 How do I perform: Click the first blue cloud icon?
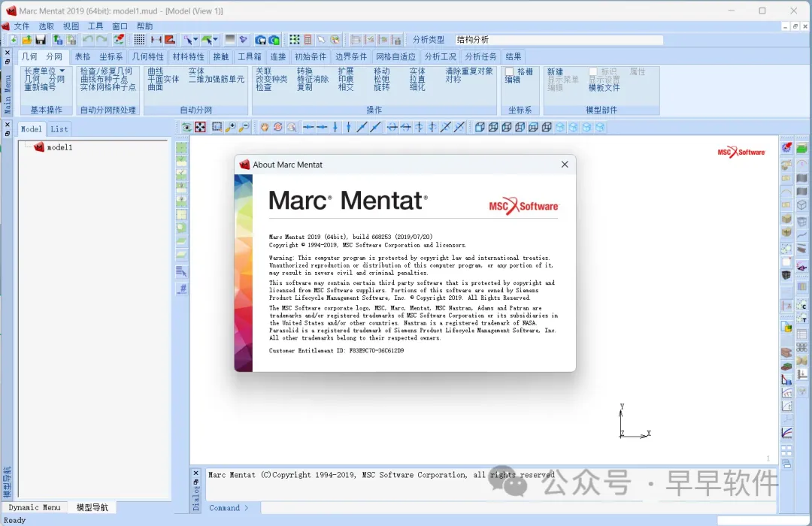coord(260,40)
